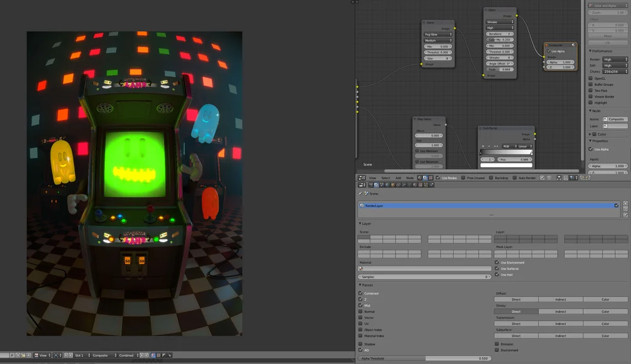The height and width of the screenshot is (364, 631).
Task: Toggle Use Environment checkbox
Action: (x=497, y=262)
